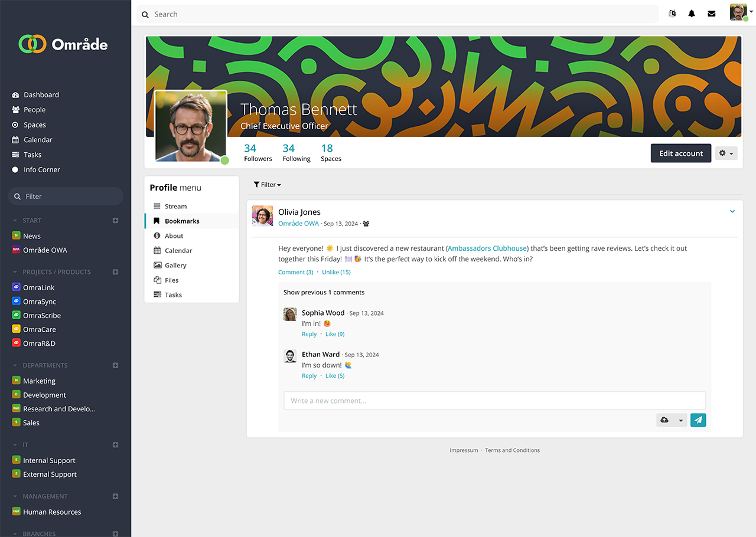Open the messages envelope icon
The image size is (756, 537).
coord(712,14)
